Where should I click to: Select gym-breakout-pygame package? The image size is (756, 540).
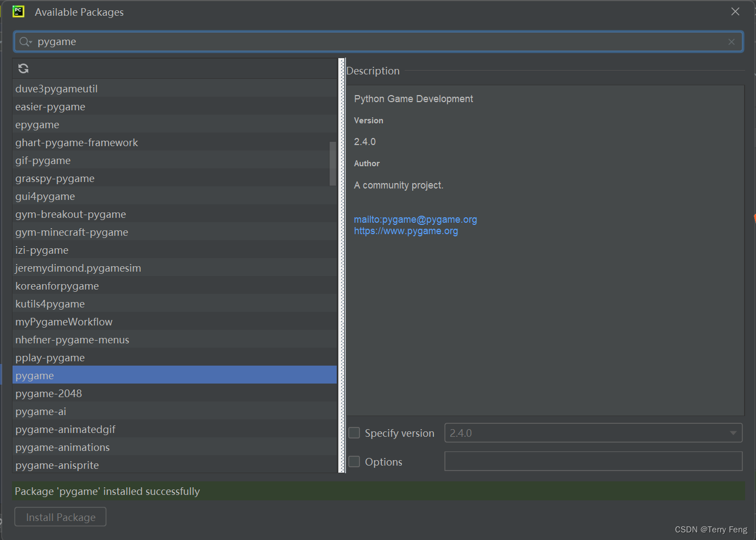pyautogui.click(x=174, y=214)
